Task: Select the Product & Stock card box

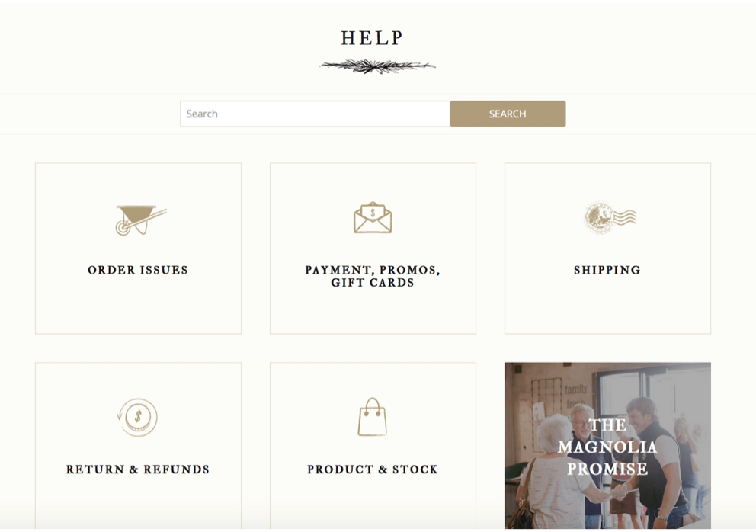Action: click(373, 446)
